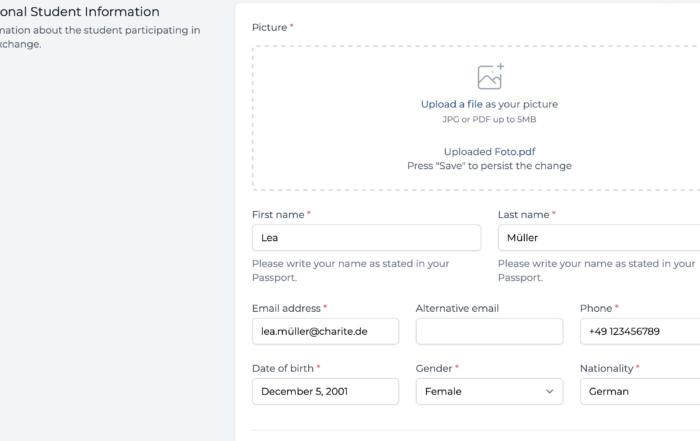The height and width of the screenshot is (441, 700).
Task: Click the Last name field containing Müller
Action: 599,237
